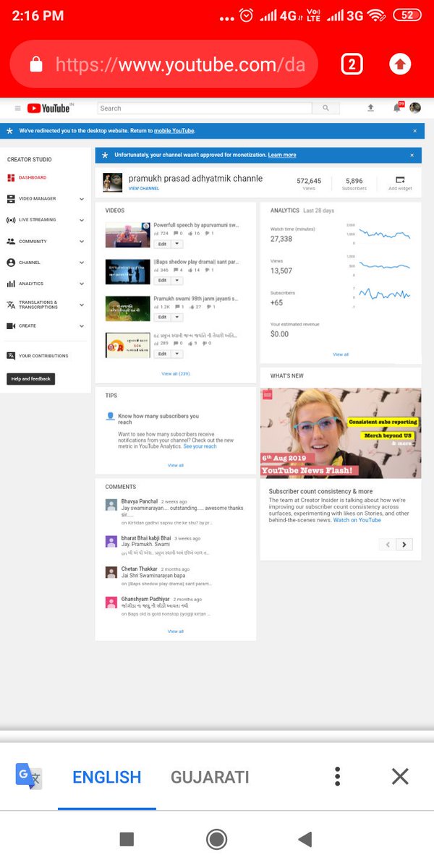This screenshot has height=868, width=434.
Task: Click the Translations & Transcriptions icon
Action: tap(11, 305)
